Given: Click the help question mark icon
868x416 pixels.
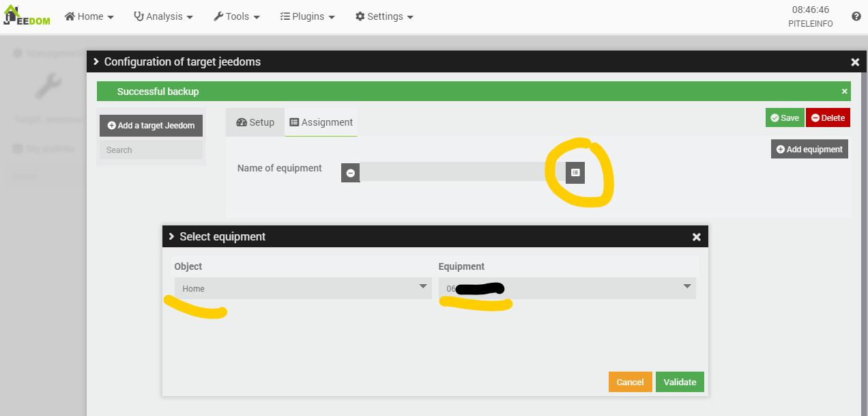Looking at the screenshot, I should [856, 16].
